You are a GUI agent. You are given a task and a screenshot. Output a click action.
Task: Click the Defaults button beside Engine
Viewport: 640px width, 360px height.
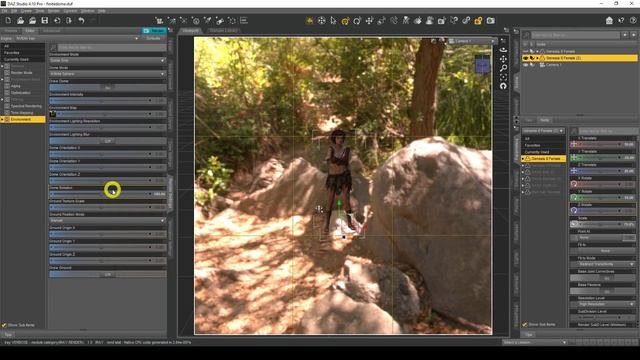click(x=153, y=38)
